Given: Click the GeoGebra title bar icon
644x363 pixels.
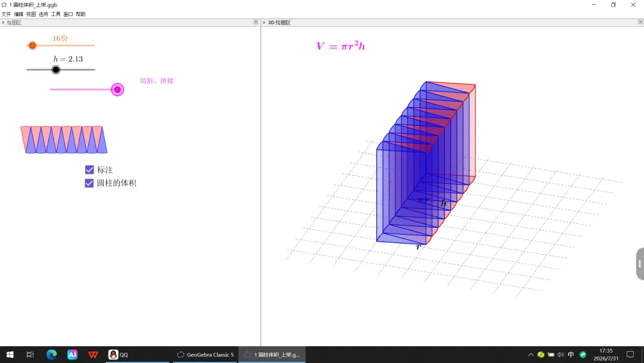Looking at the screenshot, I should tap(4, 5).
